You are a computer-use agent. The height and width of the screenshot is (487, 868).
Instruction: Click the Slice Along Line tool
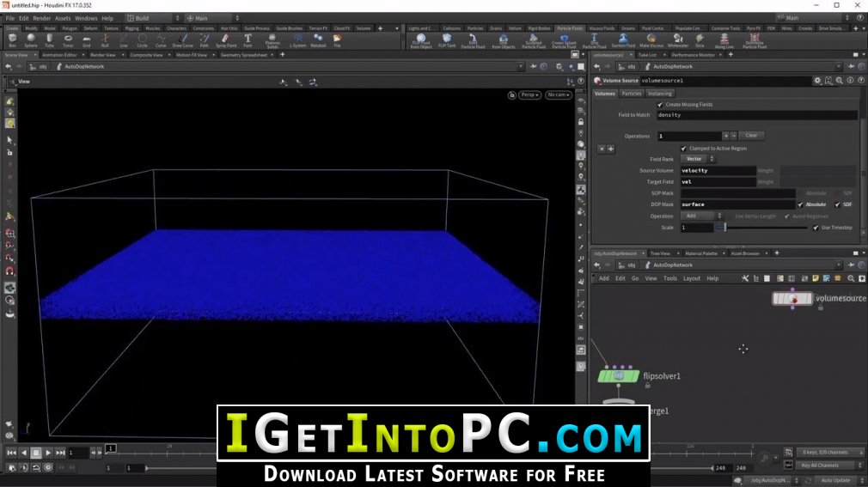coord(724,41)
